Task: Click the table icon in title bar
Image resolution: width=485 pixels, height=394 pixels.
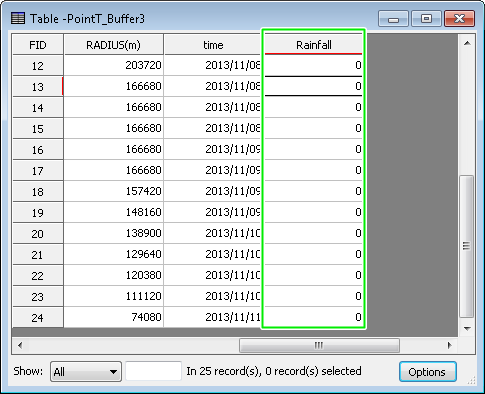Action: [18, 18]
